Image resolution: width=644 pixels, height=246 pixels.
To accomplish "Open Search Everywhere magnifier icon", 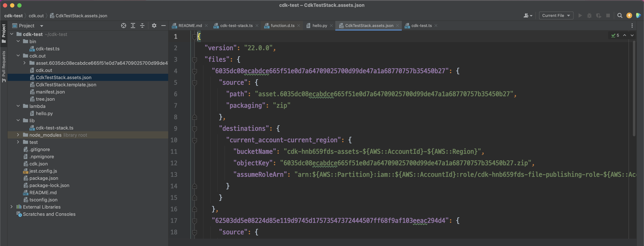I will (620, 15).
